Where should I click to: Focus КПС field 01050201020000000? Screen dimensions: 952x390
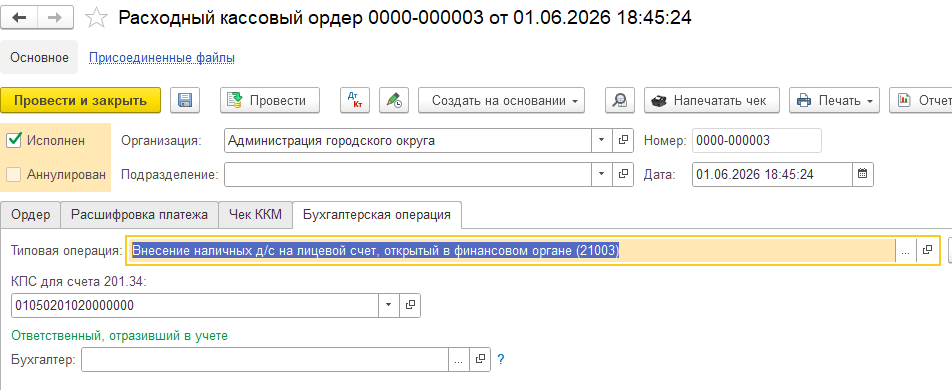[195, 306]
